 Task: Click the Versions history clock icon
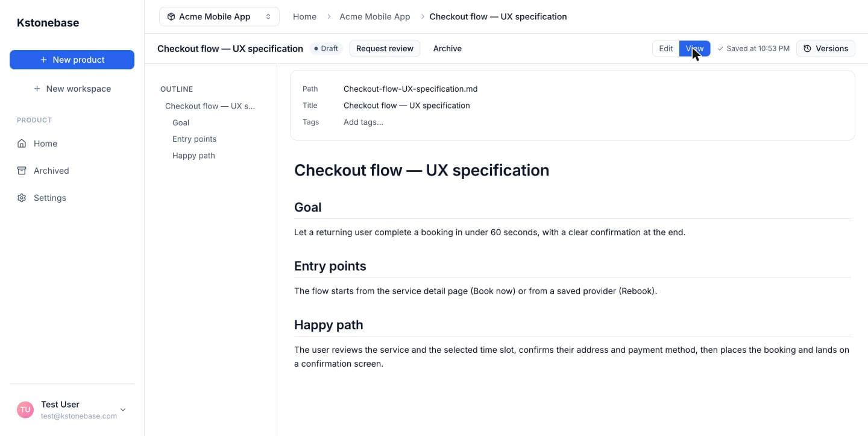tap(808, 49)
